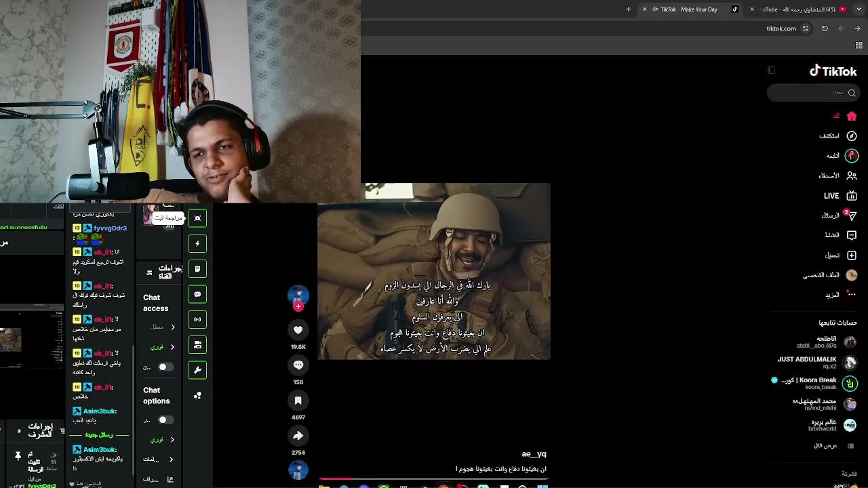Close the TikTok browser tab
Screen dimensions: 868x488
[x=644, y=9]
